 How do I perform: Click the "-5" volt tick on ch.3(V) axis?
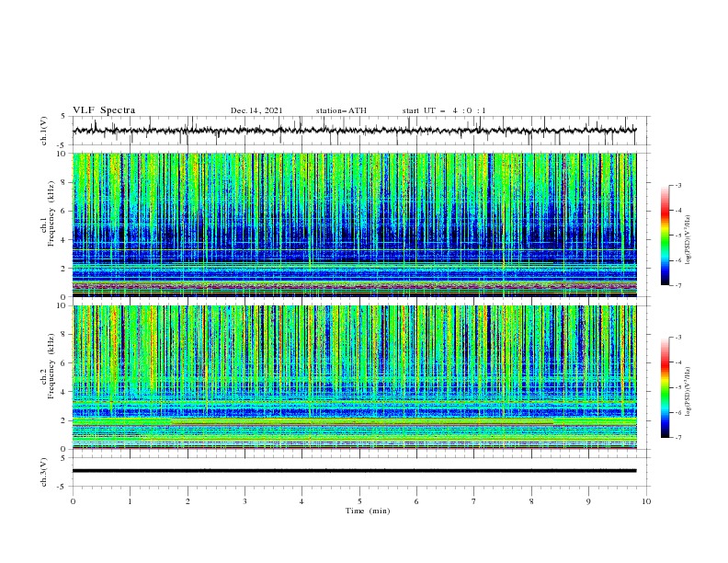click(63, 487)
